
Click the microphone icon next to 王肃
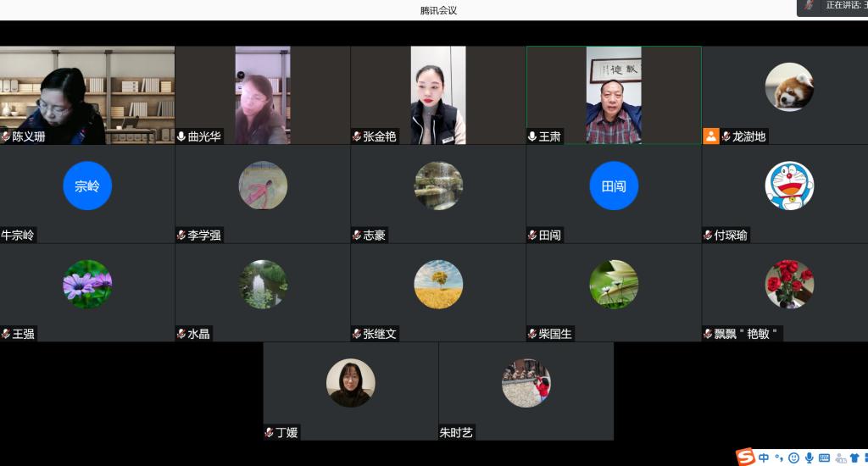click(532, 136)
